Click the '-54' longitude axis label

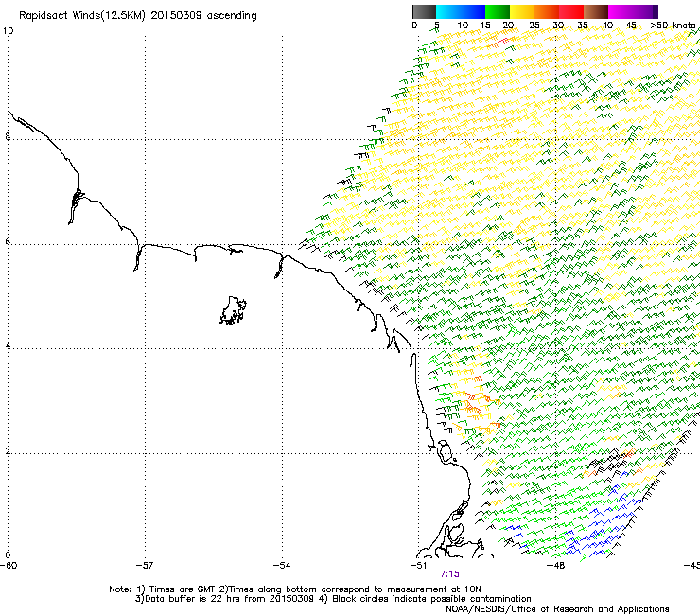(282, 566)
